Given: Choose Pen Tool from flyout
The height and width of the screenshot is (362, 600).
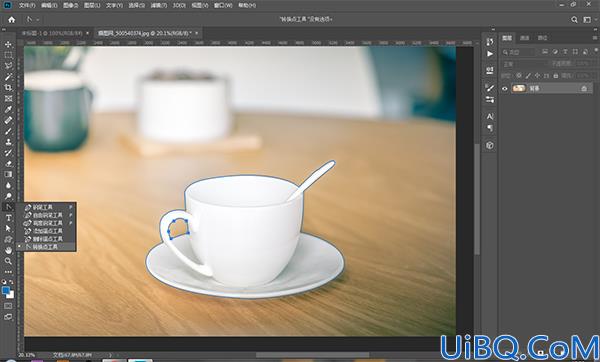Looking at the screenshot, I should coord(47,207).
